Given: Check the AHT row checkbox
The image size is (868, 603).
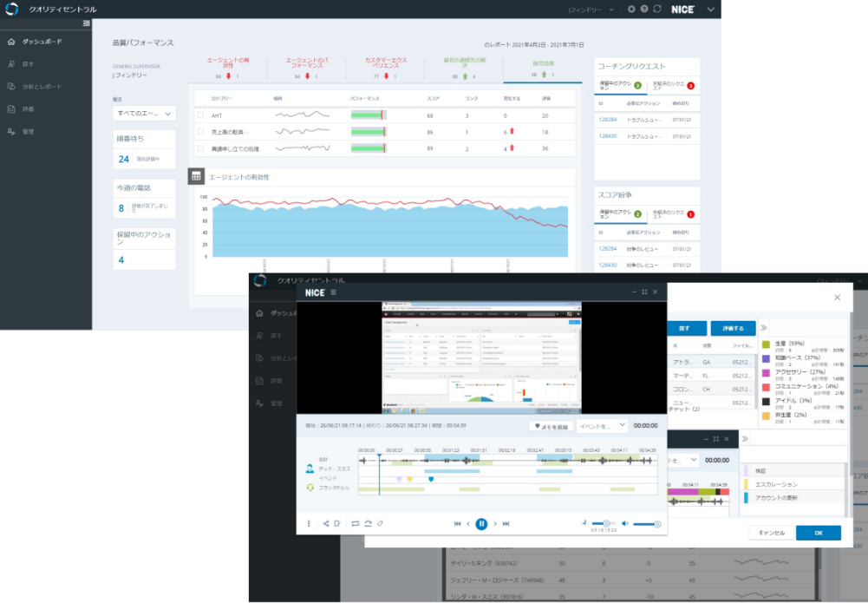Looking at the screenshot, I should [x=201, y=115].
